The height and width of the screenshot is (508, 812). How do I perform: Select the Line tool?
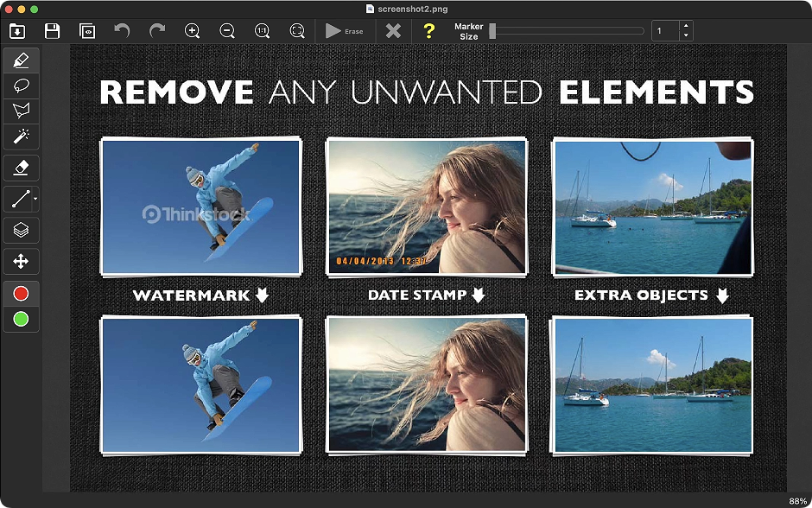[20, 199]
